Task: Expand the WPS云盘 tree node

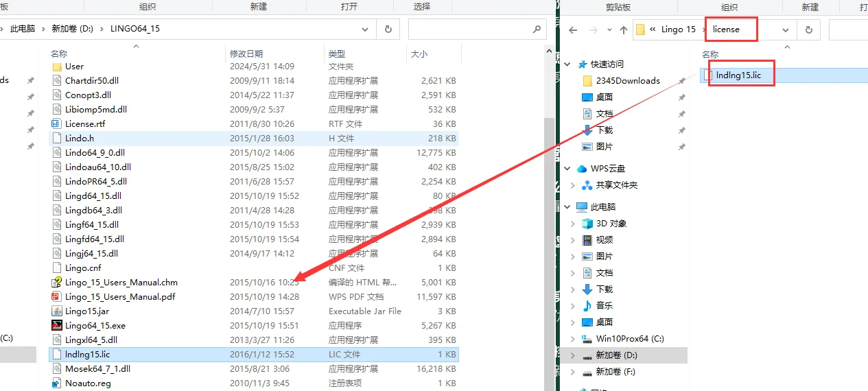Action: (567, 169)
